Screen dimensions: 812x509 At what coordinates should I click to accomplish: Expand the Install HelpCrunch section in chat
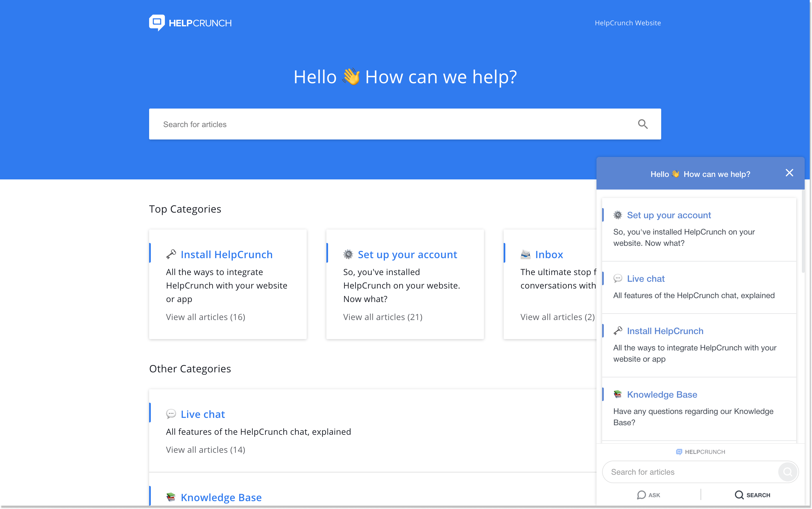(665, 331)
